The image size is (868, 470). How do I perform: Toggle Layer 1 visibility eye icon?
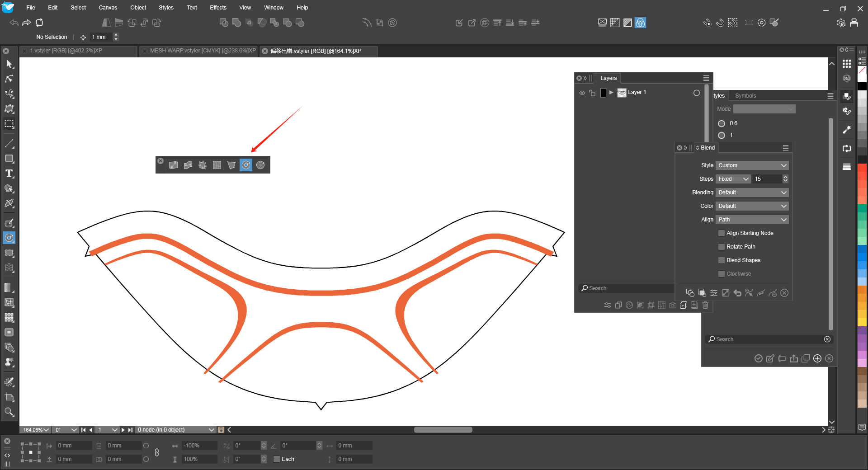pos(582,93)
